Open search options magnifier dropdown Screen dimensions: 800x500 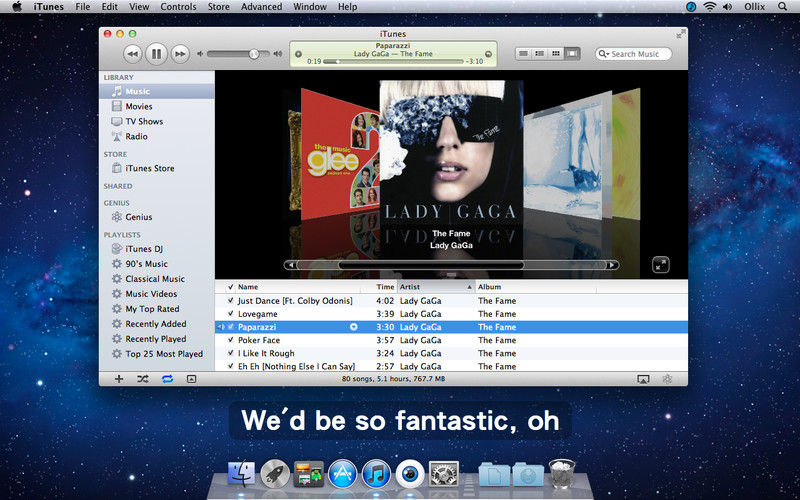click(x=604, y=54)
